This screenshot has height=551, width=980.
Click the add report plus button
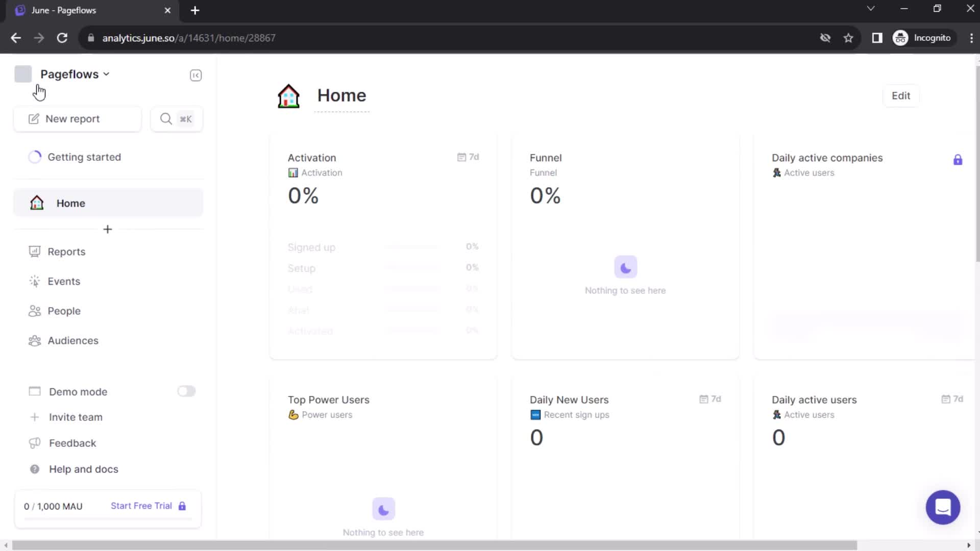click(107, 229)
